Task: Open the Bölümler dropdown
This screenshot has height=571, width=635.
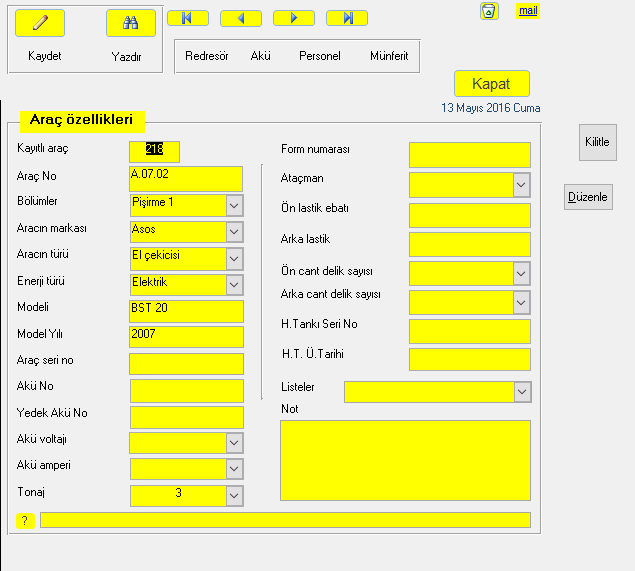Action: (234, 205)
